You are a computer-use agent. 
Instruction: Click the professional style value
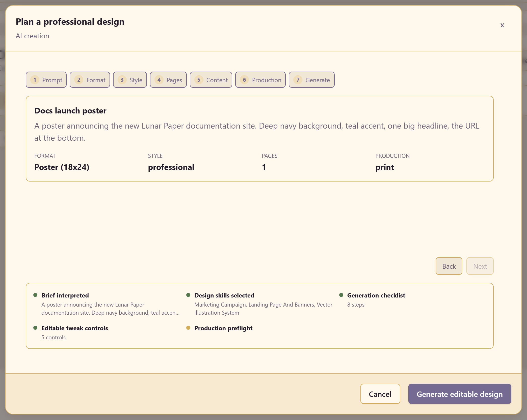171,167
